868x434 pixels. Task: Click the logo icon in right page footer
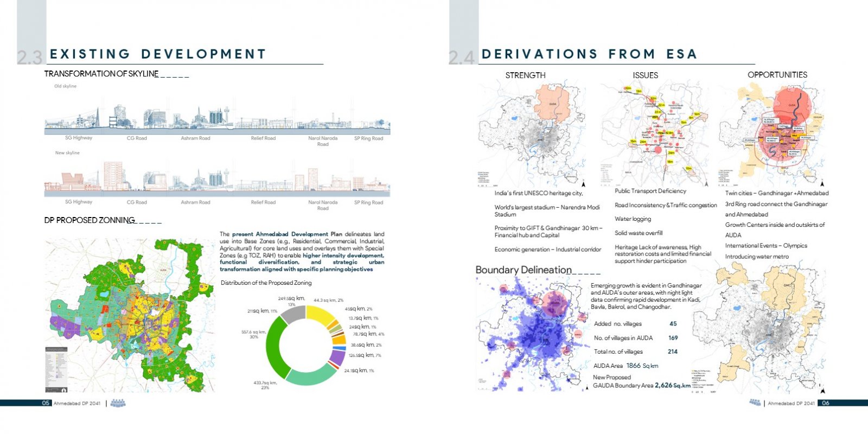pyautogui.click(x=755, y=403)
